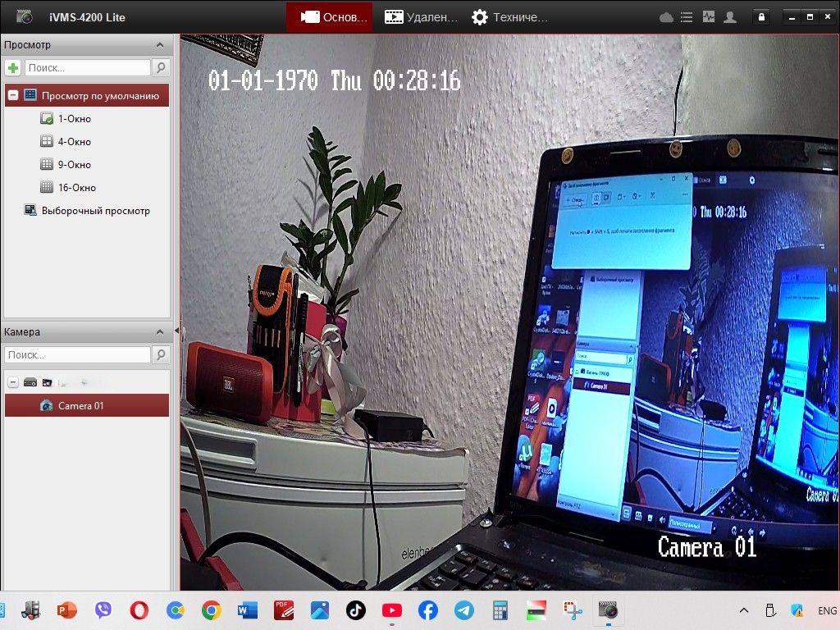Open the list menu icon in title bar
Image resolution: width=840 pixels, height=630 pixels.
687,17
